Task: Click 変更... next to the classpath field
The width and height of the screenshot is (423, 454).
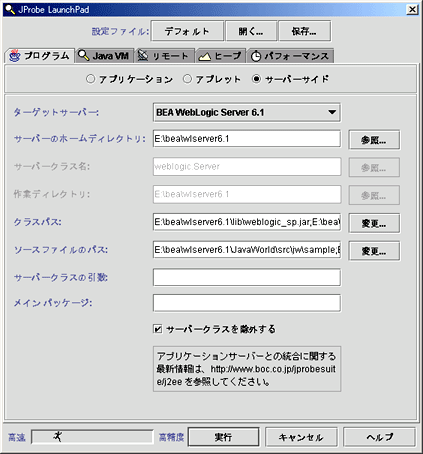Action: pyautogui.click(x=374, y=223)
